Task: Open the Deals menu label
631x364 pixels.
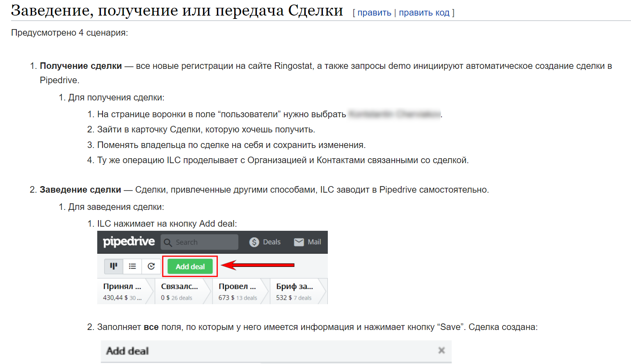Action: [x=272, y=242]
